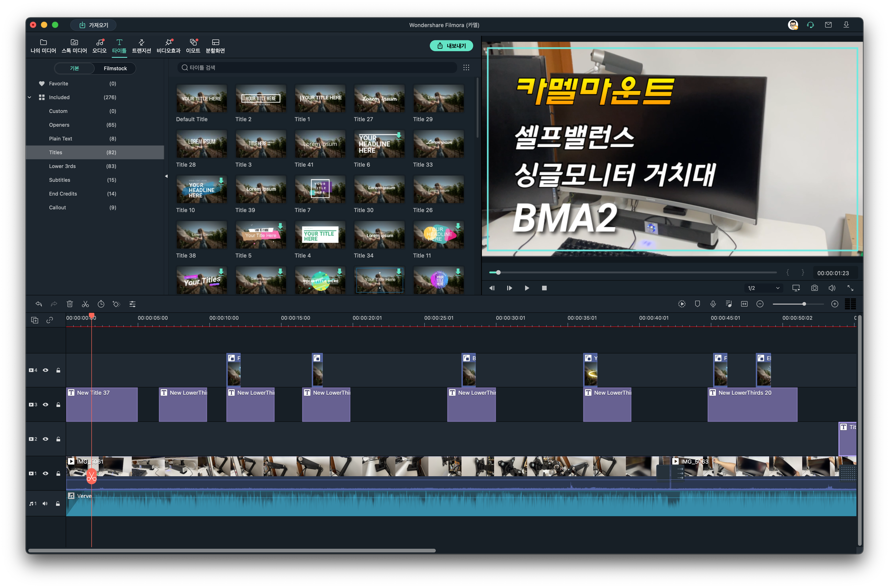This screenshot has width=889, height=588.
Task: Select the Title 27 thumbnail
Action: pyautogui.click(x=379, y=99)
